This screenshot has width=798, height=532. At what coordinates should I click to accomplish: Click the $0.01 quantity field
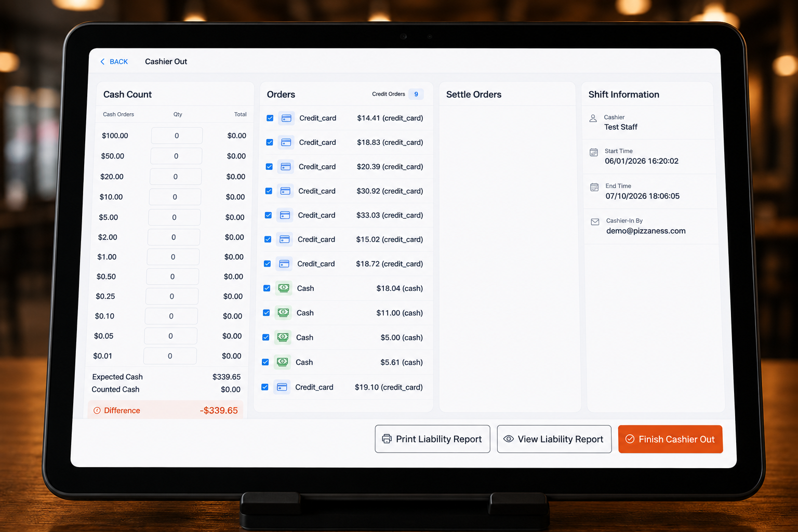pyautogui.click(x=170, y=356)
